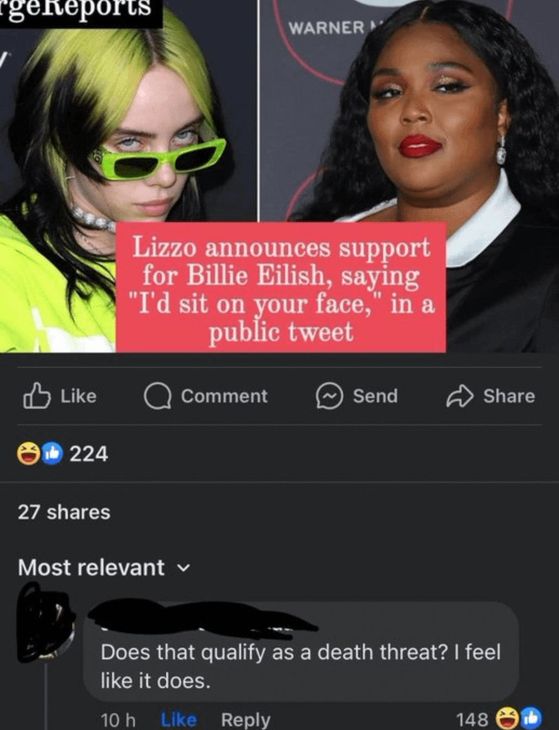Toggle Like on the death threat comment

[x=178, y=720]
